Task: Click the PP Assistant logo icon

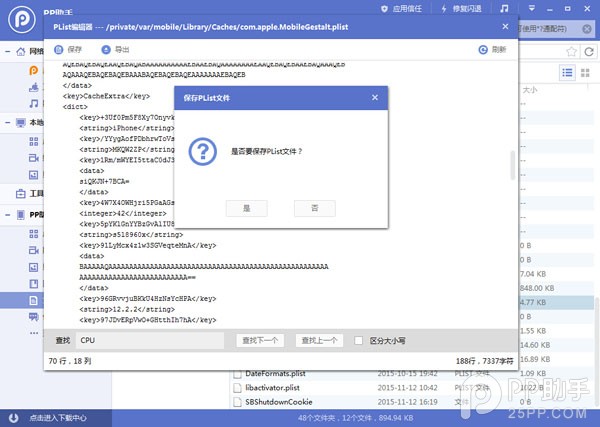Action: 22,19
